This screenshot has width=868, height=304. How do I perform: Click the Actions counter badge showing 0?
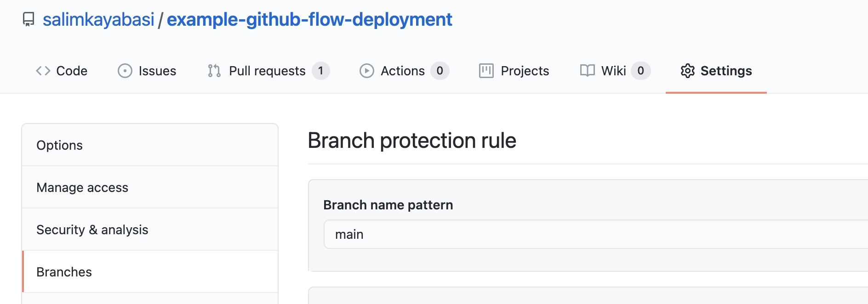[x=440, y=71]
